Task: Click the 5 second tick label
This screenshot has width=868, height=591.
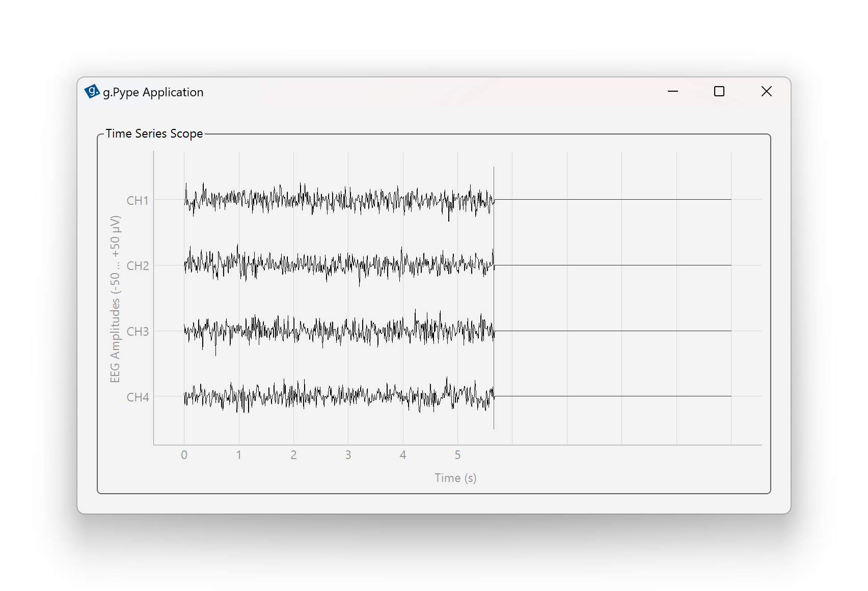Action: 457,455
